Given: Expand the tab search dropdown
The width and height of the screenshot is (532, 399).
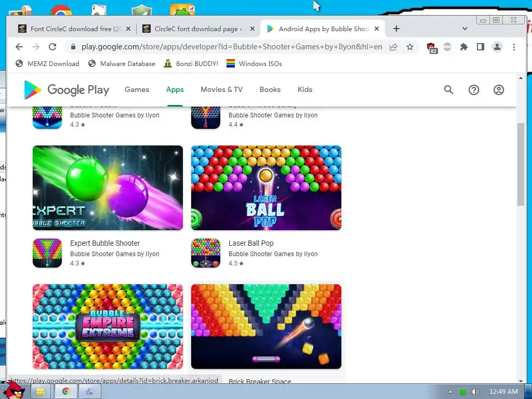Looking at the screenshot, I should pos(465,29).
